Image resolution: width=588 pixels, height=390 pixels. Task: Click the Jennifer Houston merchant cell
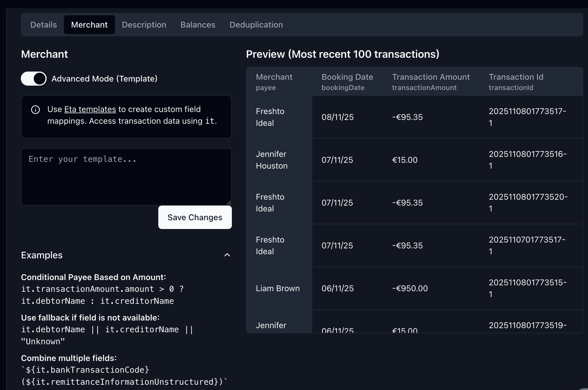click(x=271, y=160)
